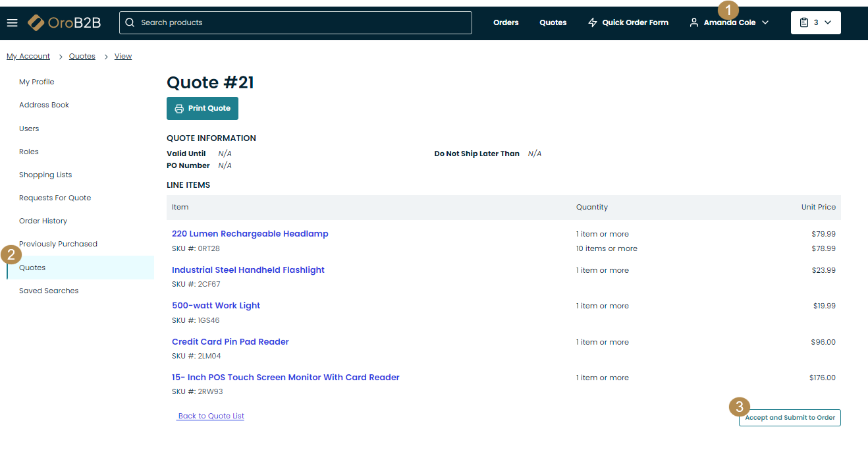Expand the shopping lists dropdown arrow
Screen dimensions: 868x456
point(828,22)
